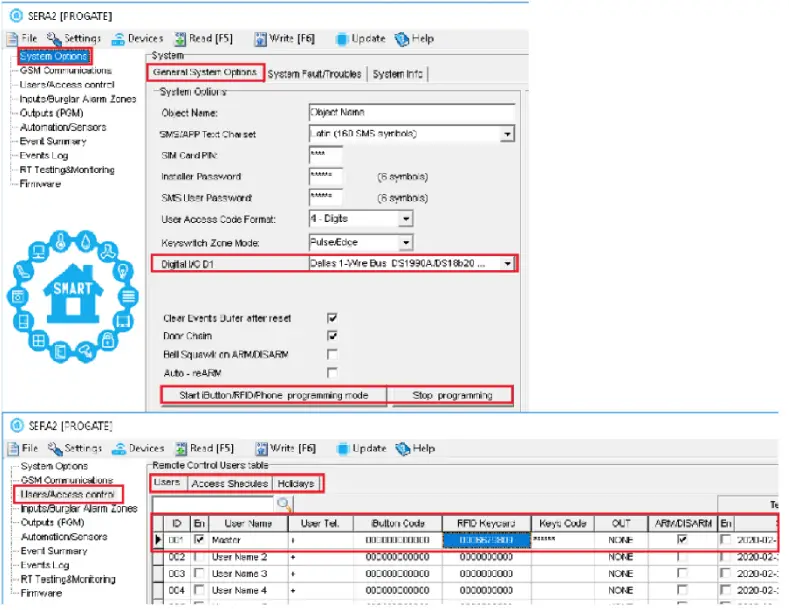Click highlighted RFID Keycard cell for Master
This screenshot has width=789, height=610.
(x=486, y=540)
